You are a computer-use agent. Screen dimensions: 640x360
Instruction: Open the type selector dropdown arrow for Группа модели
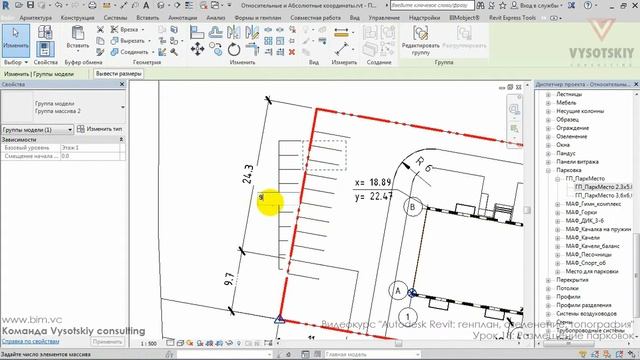122,107
